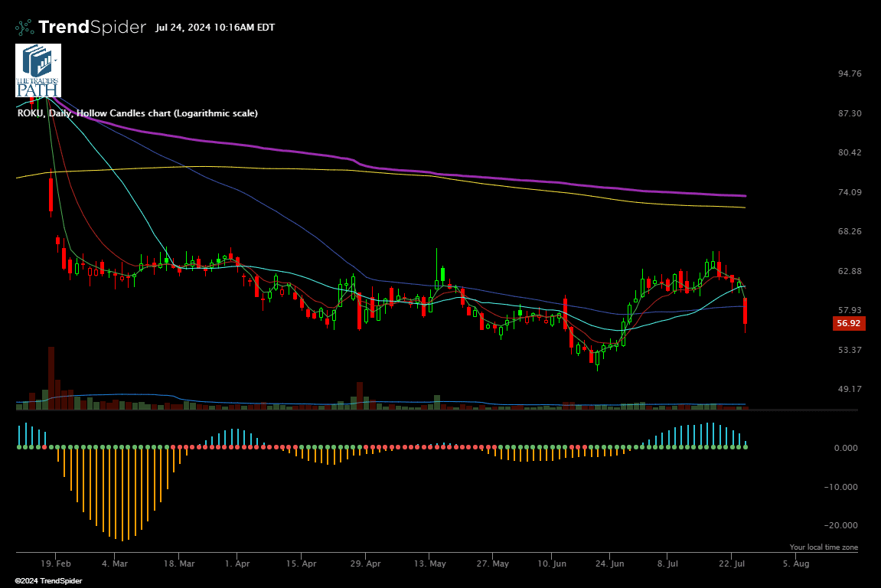Select the 1. Apr date on time axis

237,563
